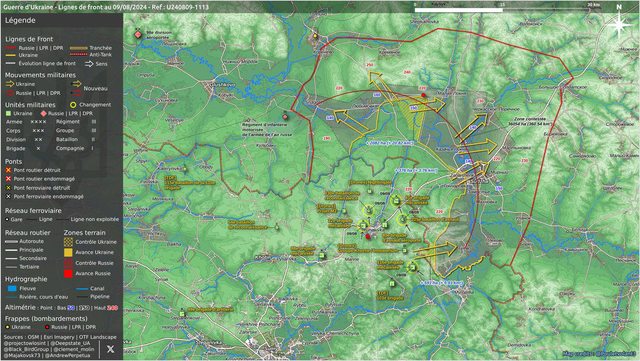Click the Zone contestée label on map

click(530, 118)
